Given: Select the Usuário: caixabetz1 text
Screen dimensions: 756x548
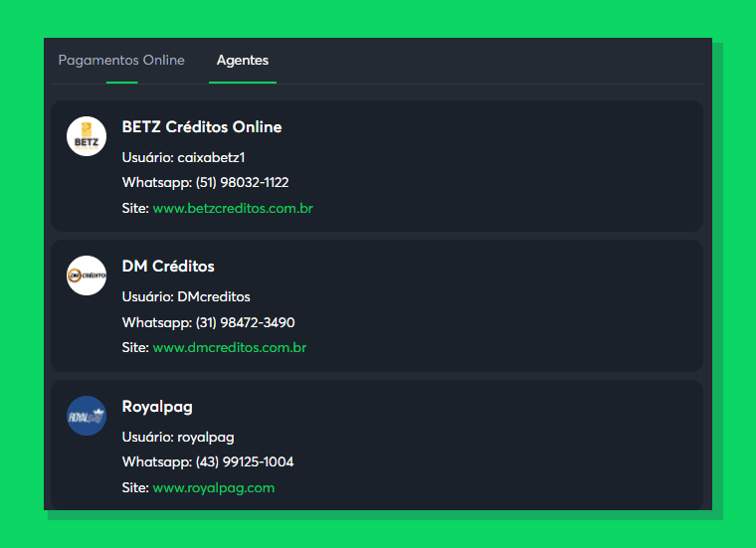Looking at the screenshot, I should pos(184,157).
